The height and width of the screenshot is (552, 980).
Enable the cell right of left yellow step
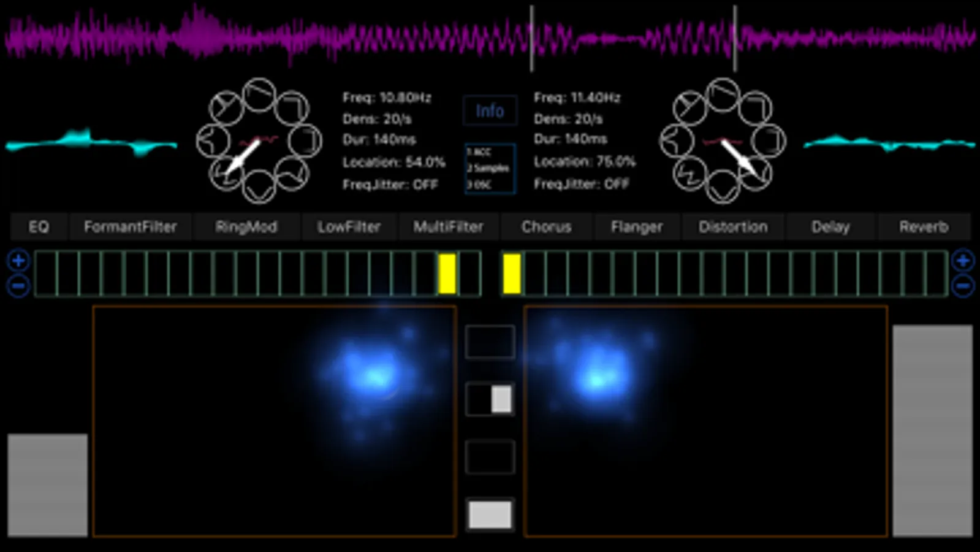tap(469, 274)
